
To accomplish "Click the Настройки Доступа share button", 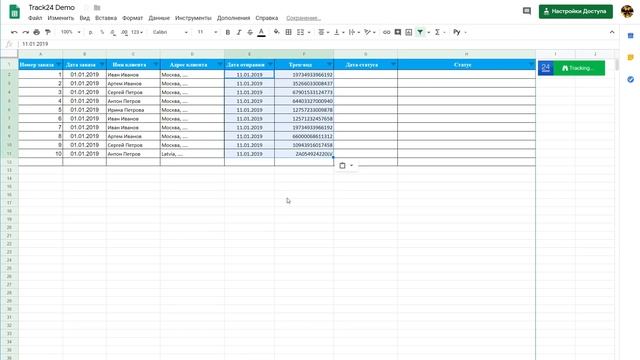I will [576, 11].
